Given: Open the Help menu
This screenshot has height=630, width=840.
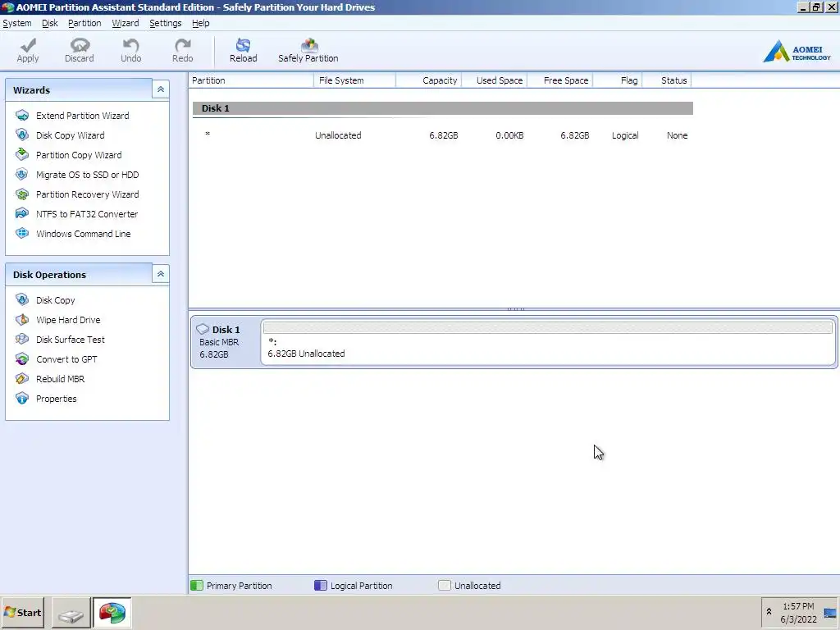Looking at the screenshot, I should (201, 23).
